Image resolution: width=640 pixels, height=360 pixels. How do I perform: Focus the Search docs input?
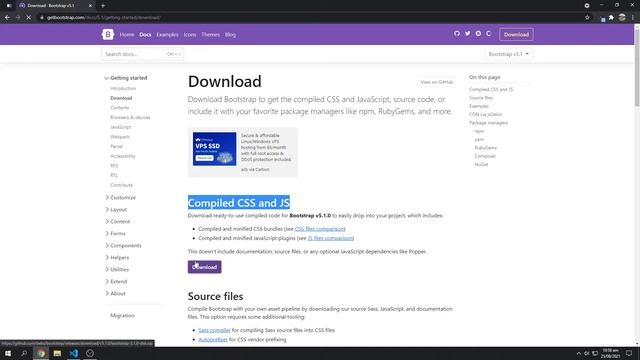(x=142, y=54)
